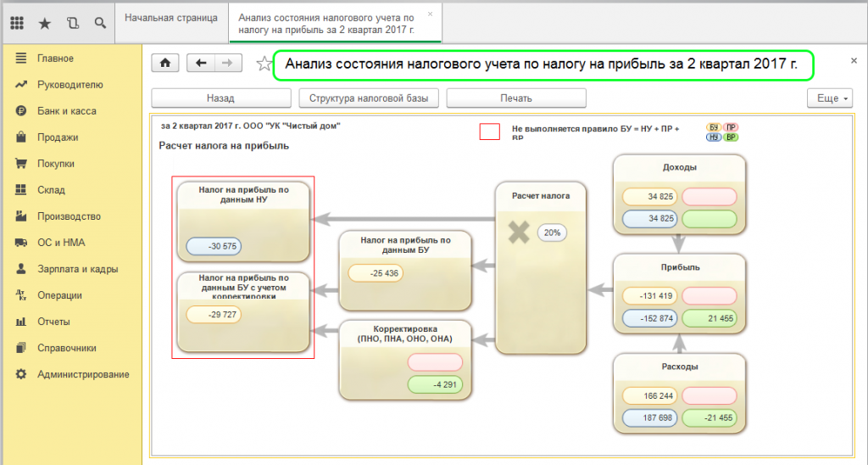The width and height of the screenshot is (868, 465).
Task: Open the Зарплата и кадры section
Action: pos(77,269)
